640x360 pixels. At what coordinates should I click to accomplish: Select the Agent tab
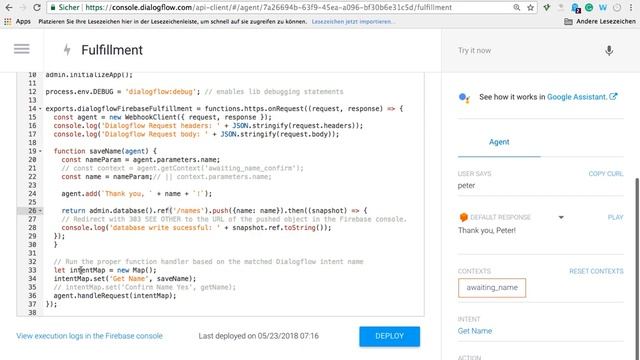499,142
